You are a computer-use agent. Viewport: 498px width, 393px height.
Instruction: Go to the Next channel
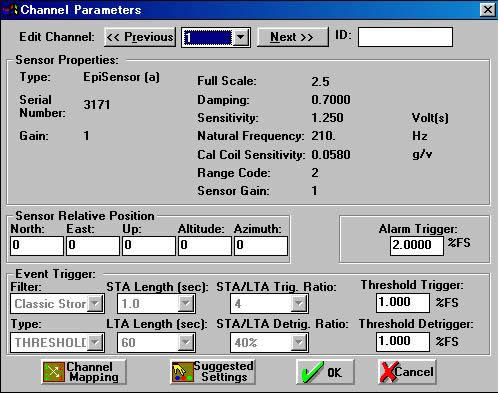(x=293, y=37)
